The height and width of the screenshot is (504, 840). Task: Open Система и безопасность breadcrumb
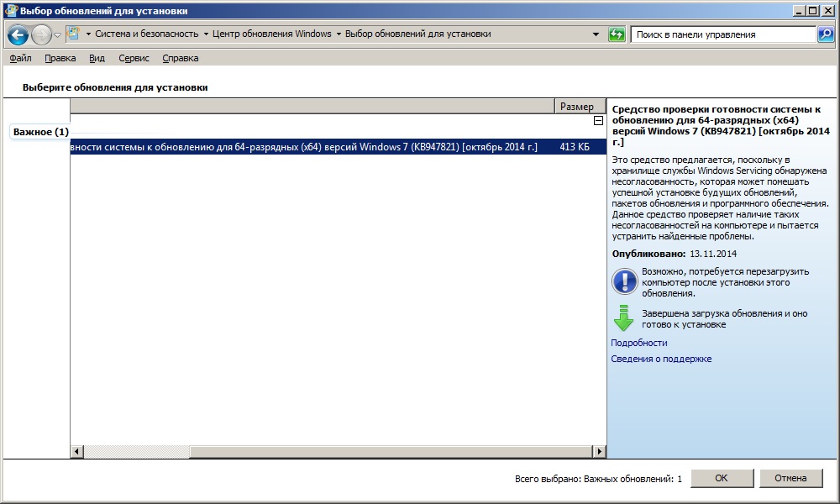click(147, 34)
